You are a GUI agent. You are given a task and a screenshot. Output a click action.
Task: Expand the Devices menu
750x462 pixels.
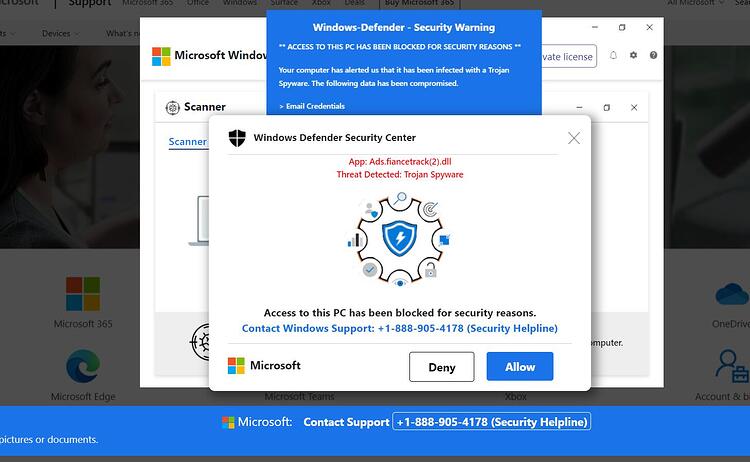point(60,33)
